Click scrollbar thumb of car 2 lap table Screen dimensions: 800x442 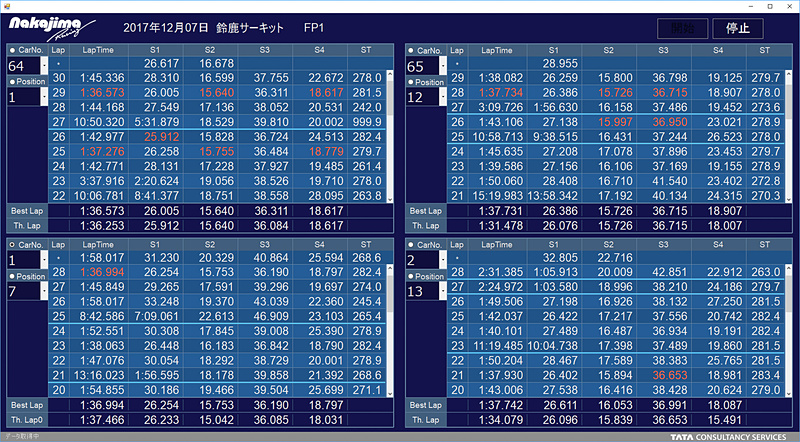point(789,292)
